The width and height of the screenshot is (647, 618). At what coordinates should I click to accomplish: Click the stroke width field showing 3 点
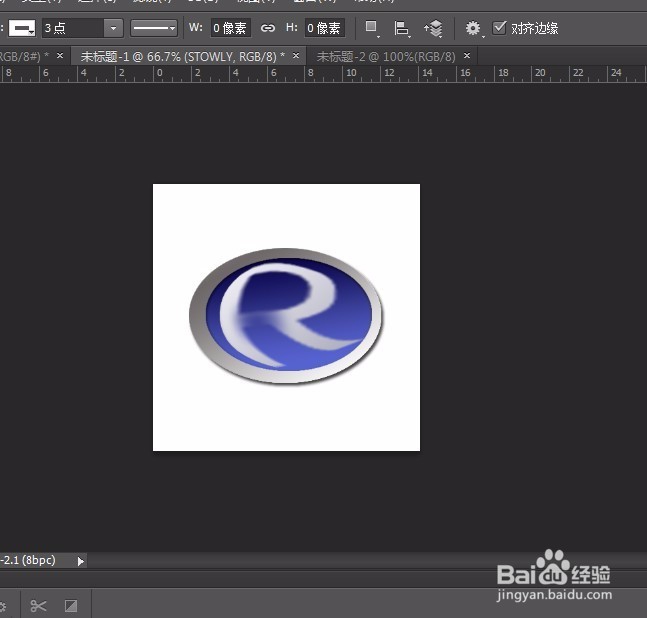(x=73, y=28)
